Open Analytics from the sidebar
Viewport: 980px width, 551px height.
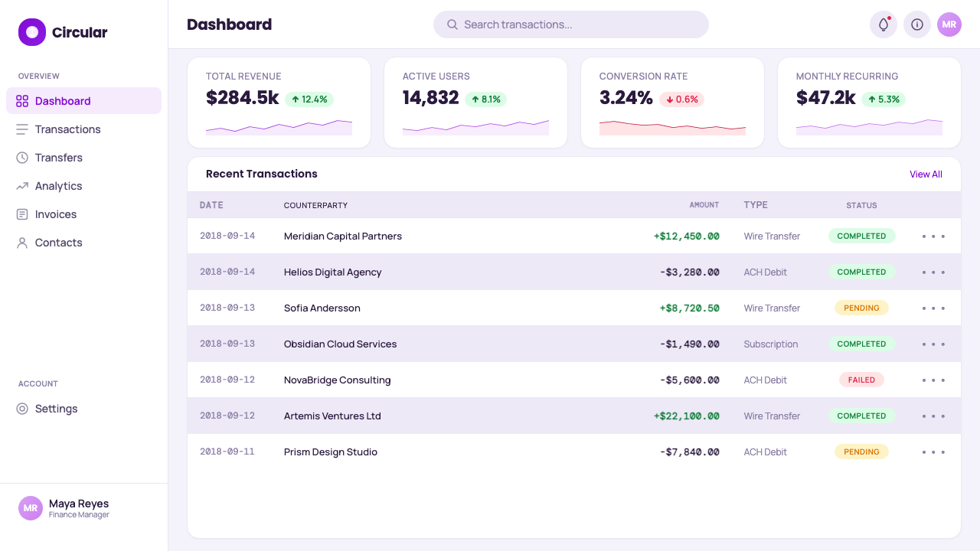click(x=83, y=186)
